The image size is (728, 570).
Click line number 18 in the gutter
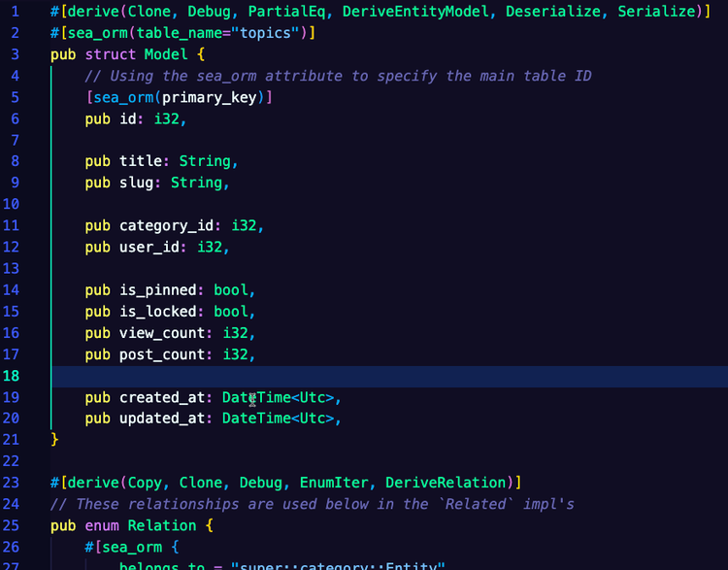(x=11, y=376)
